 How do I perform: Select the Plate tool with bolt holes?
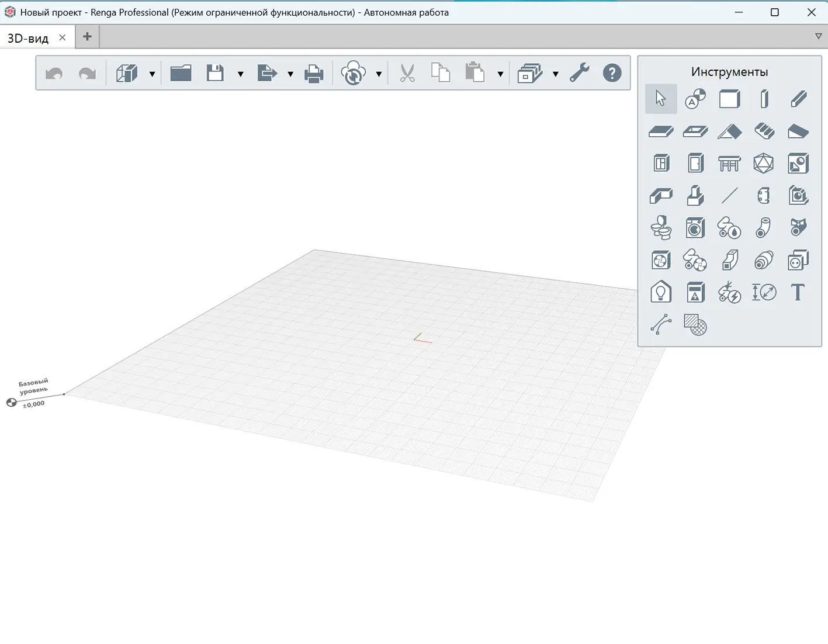764,196
